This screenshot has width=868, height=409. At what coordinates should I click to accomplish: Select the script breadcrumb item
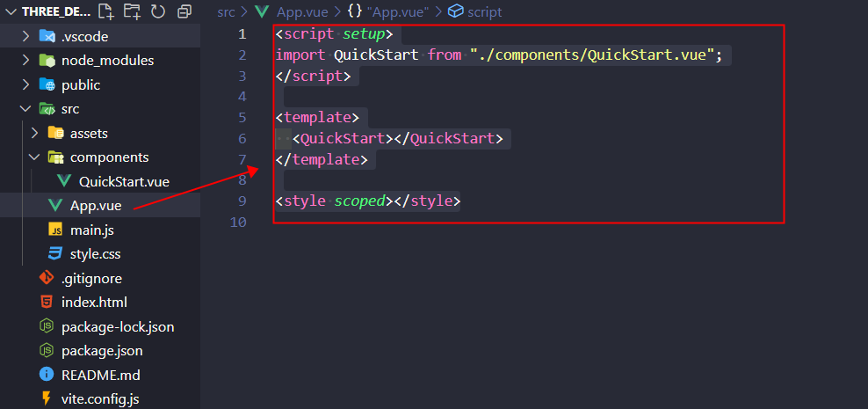(484, 11)
